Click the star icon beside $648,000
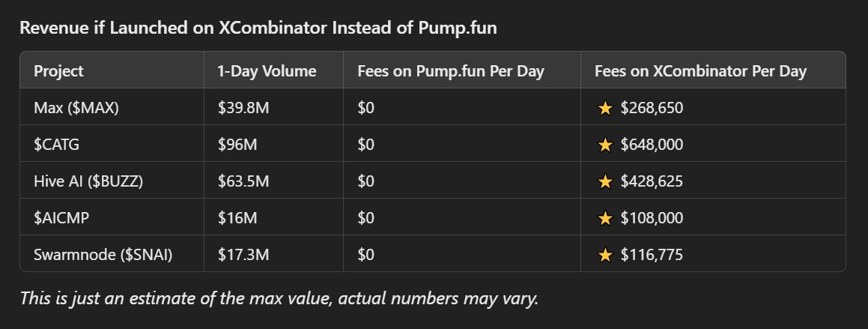Screen dimensions: 868x329 pos(605,145)
